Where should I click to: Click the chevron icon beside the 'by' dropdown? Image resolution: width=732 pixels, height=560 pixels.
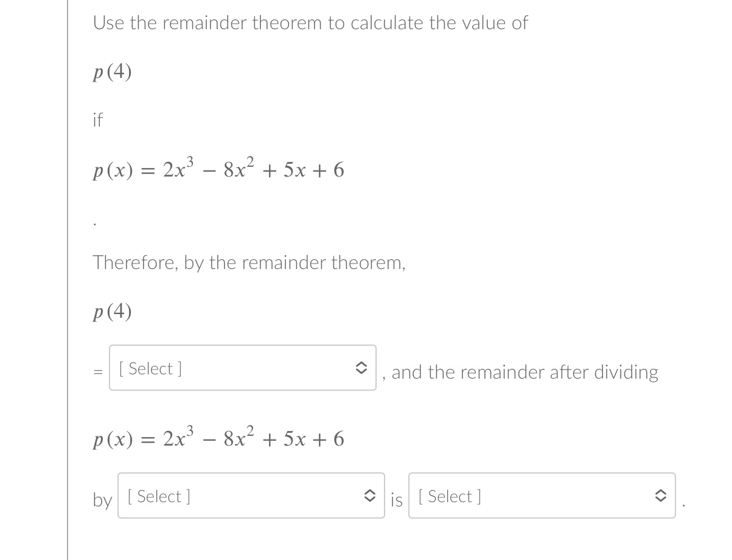(x=371, y=495)
